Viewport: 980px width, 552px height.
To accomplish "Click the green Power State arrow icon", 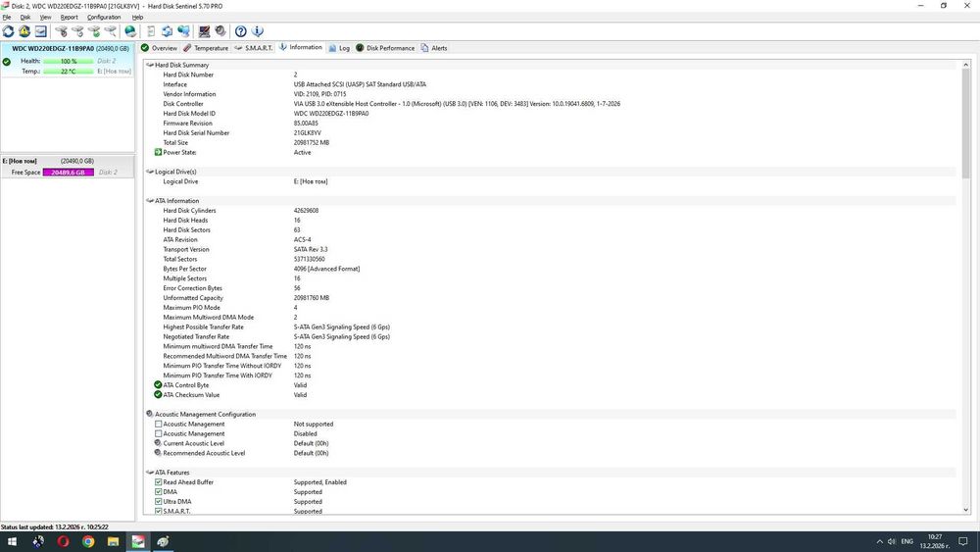I will pyautogui.click(x=158, y=152).
